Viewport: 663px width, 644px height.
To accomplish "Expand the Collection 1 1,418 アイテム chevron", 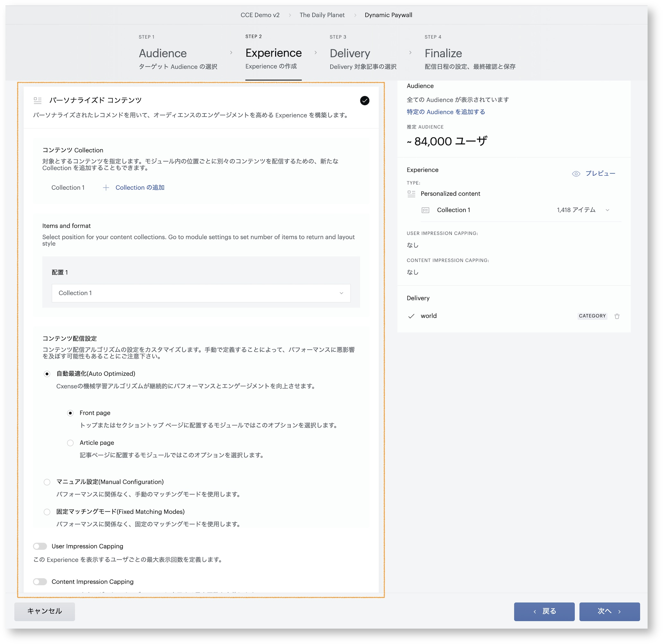I will click(x=607, y=210).
